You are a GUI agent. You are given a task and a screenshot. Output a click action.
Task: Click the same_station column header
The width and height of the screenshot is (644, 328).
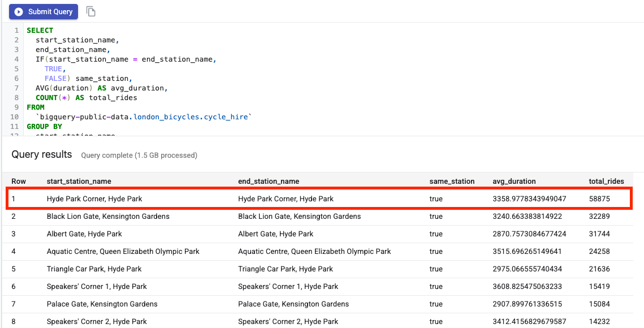tap(452, 182)
